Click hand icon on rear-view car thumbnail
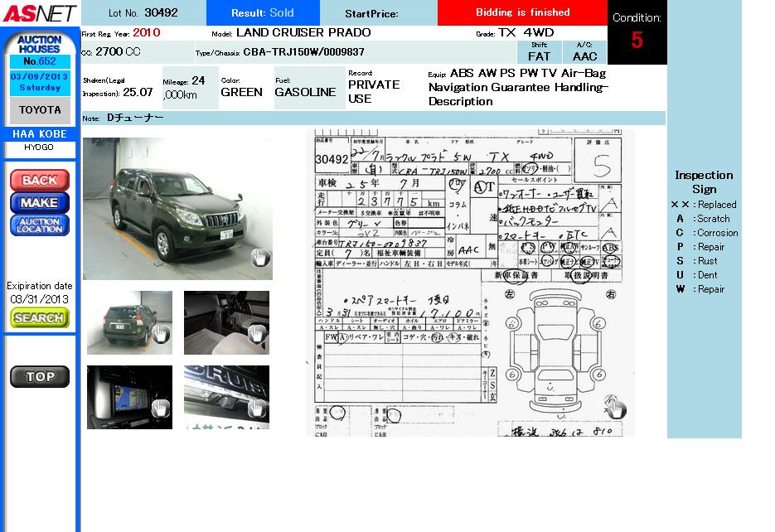775x532 pixels. pos(160,334)
